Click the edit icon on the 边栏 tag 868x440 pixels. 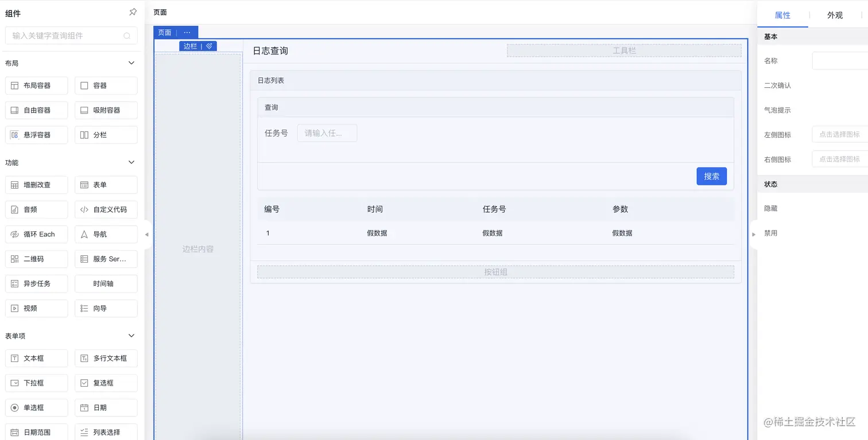pyautogui.click(x=210, y=46)
